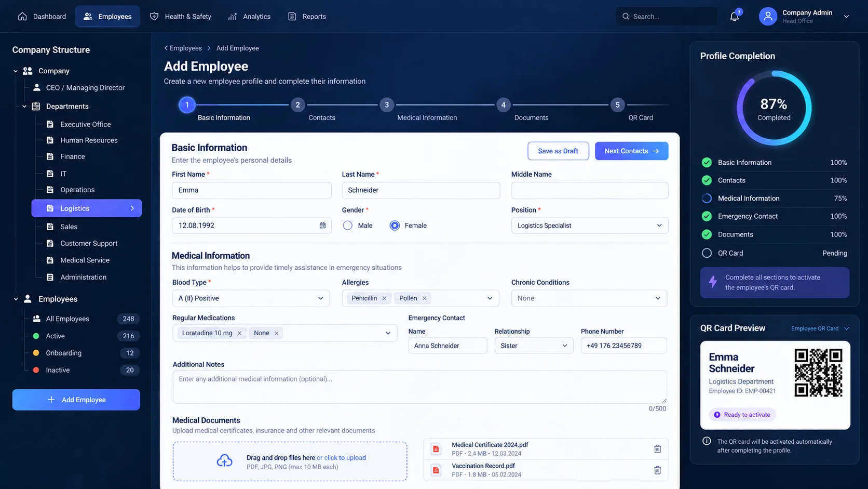
Task: Click the back chevron before Employees breadcrumb
Action: 166,48
